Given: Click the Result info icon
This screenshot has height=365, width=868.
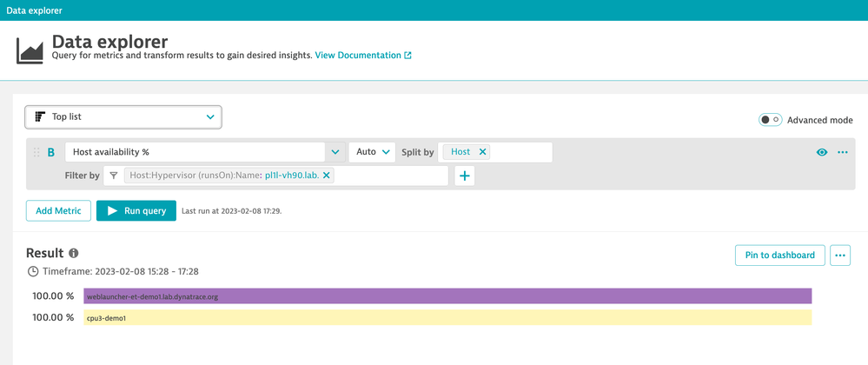Looking at the screenshot, I should pyautogui.click(x=74, y=254).
